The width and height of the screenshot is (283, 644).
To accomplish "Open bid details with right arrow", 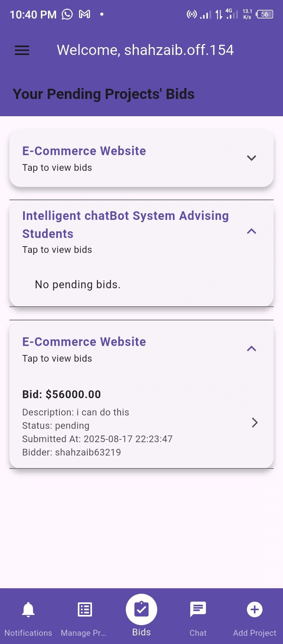I will click(255, 423).
